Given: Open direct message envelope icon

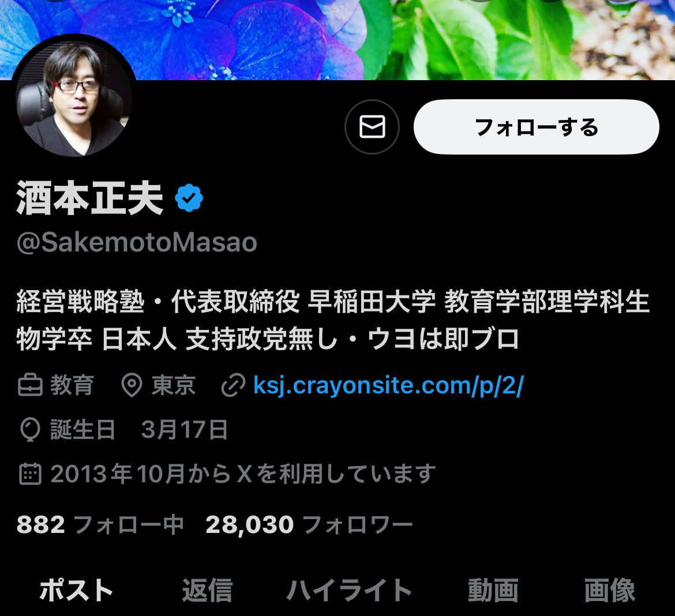Looking at the screenshot, I should [x=372, y=127].
